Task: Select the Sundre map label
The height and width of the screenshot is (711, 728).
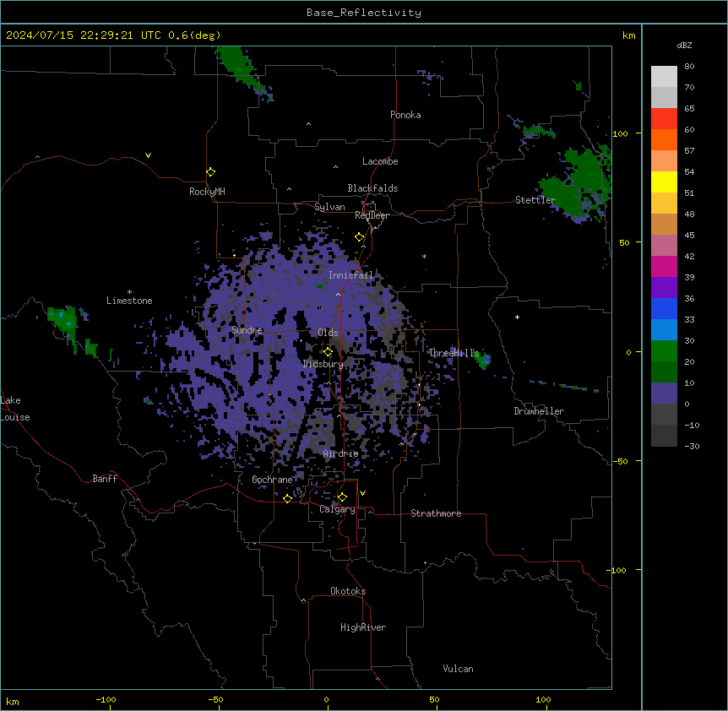Action: [247, 330]
